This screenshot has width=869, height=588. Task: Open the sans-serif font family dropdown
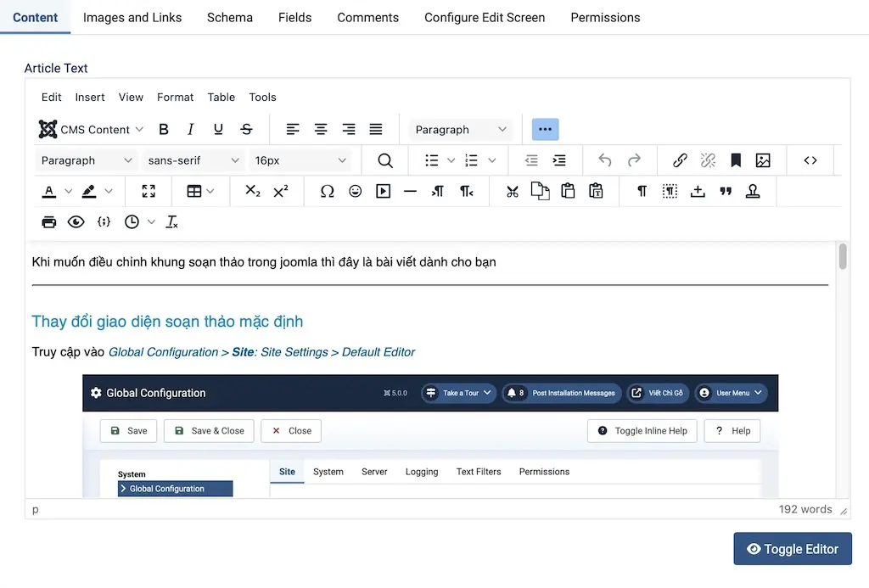click(194, 160)
